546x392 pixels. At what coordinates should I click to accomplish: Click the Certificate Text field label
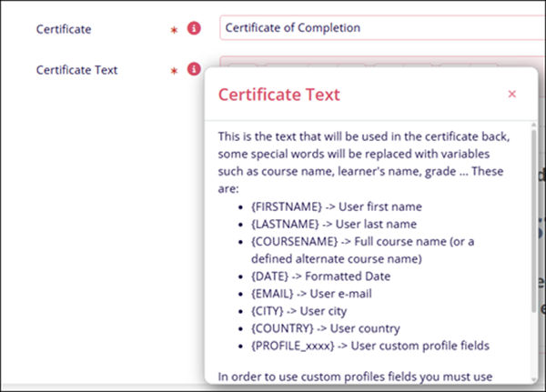(76, 69)
